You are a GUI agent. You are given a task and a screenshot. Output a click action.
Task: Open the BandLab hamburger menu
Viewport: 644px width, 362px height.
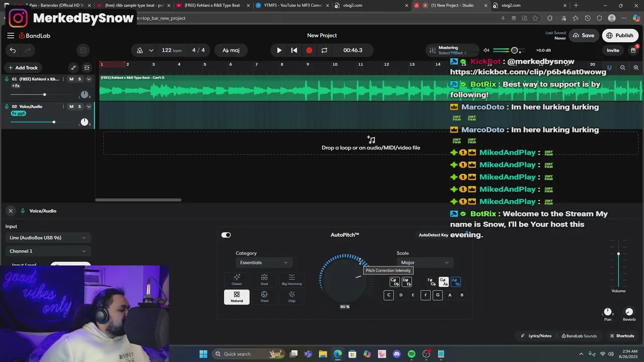point(11,36)
